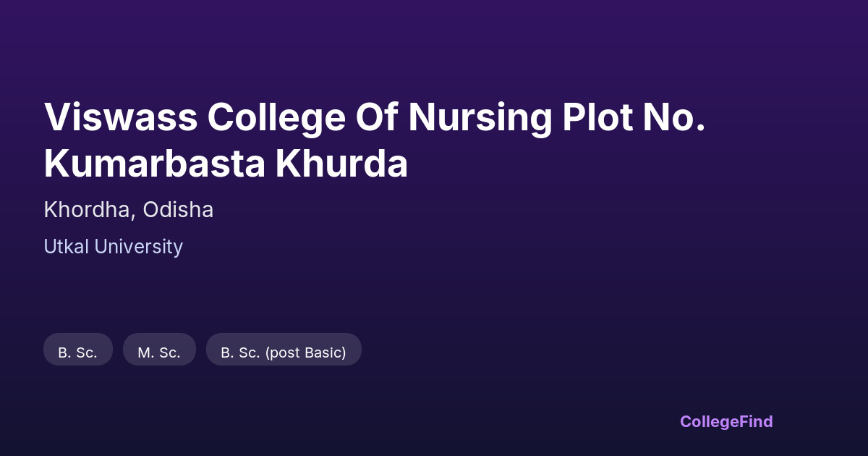Screen dimensions: 868x456
Task: Click the word "Odisha" in the location line
Action: 178,210
